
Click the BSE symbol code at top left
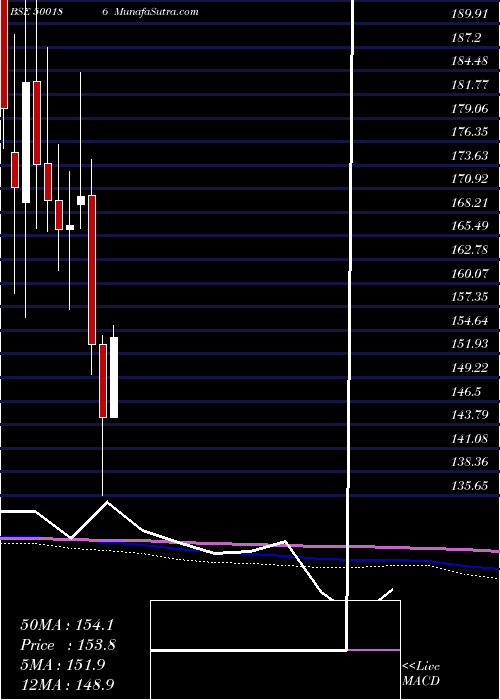[x=36, y=12]
